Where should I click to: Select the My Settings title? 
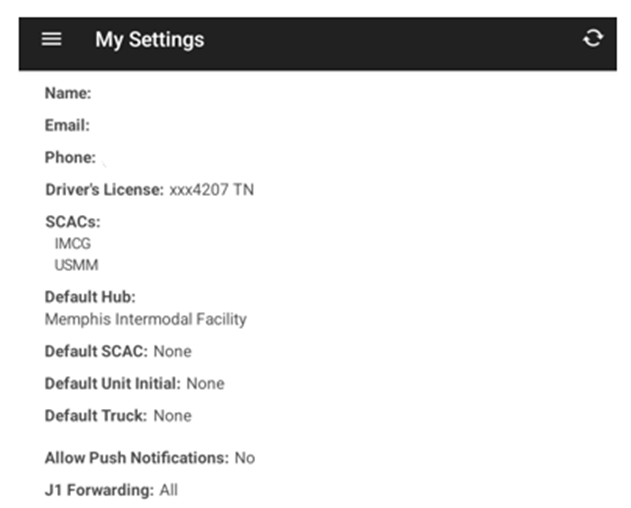pos(150,40)
